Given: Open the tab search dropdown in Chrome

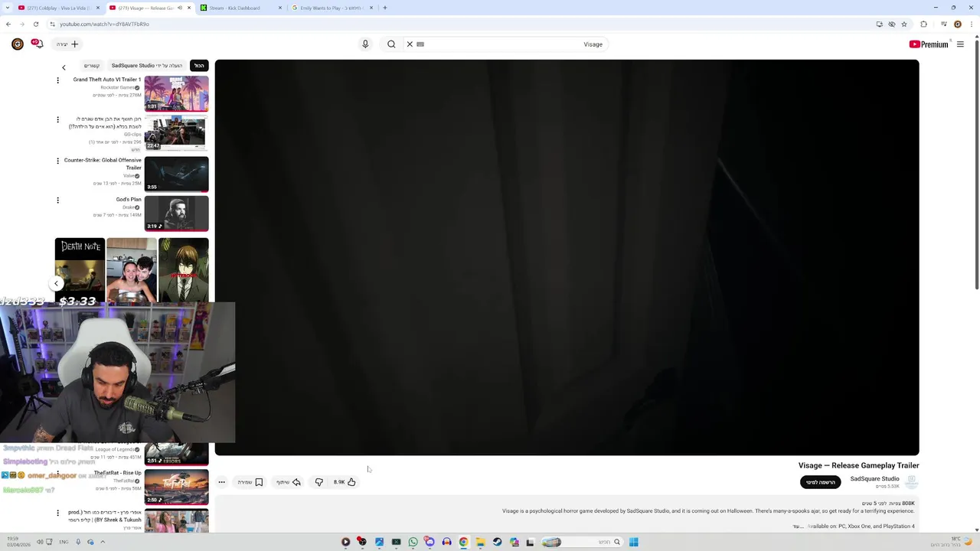Looking at the screenshot, I should (x=6, y=8).
